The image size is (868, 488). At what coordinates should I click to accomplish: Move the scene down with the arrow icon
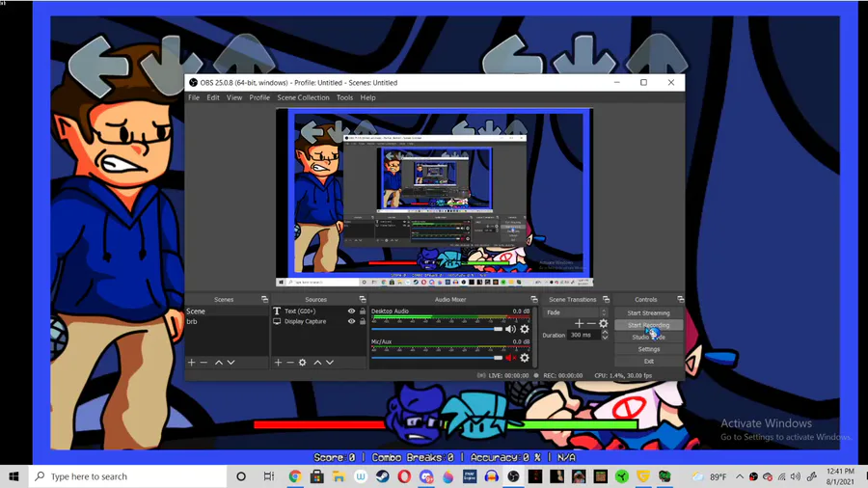pyautogui.click(x=231, y=363)
